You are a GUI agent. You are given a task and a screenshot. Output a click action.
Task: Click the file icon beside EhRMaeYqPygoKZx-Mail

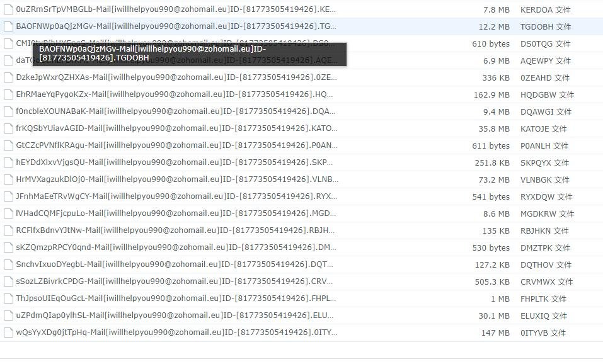tap(8, 94)
